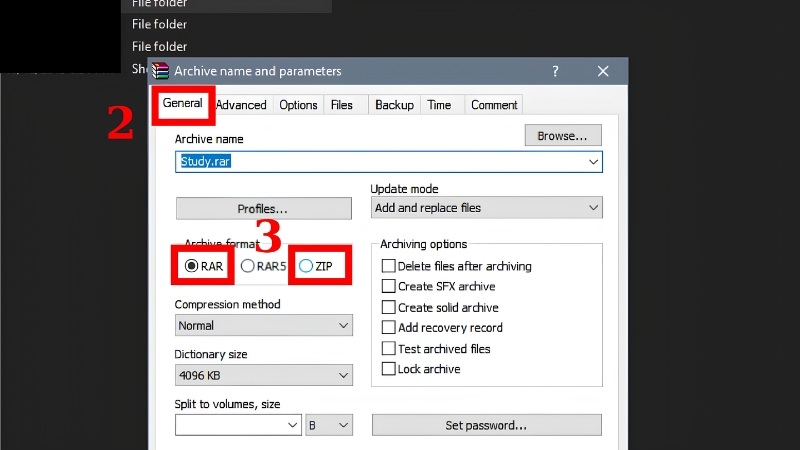The width and height of the screenshot is (800, 450).
Task: Click the WinRAR icon in dialog title bar
Action: pos(160,71)
